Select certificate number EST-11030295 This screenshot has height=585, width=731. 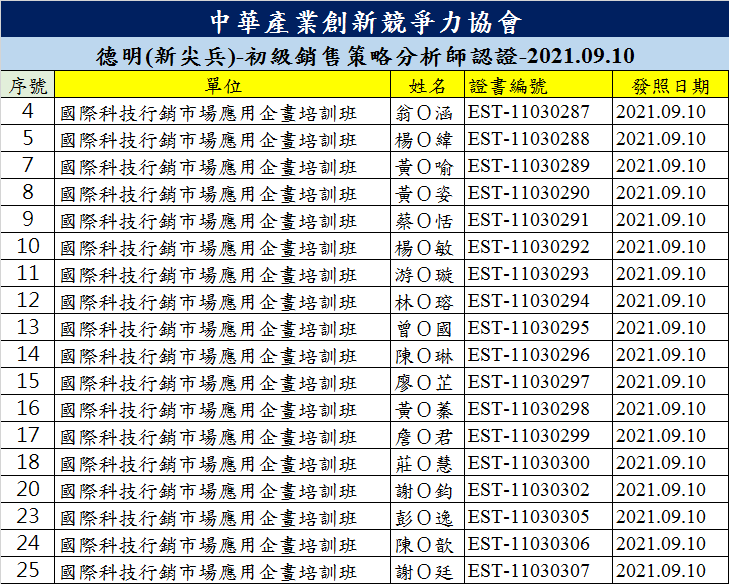(x=529, y=328)
